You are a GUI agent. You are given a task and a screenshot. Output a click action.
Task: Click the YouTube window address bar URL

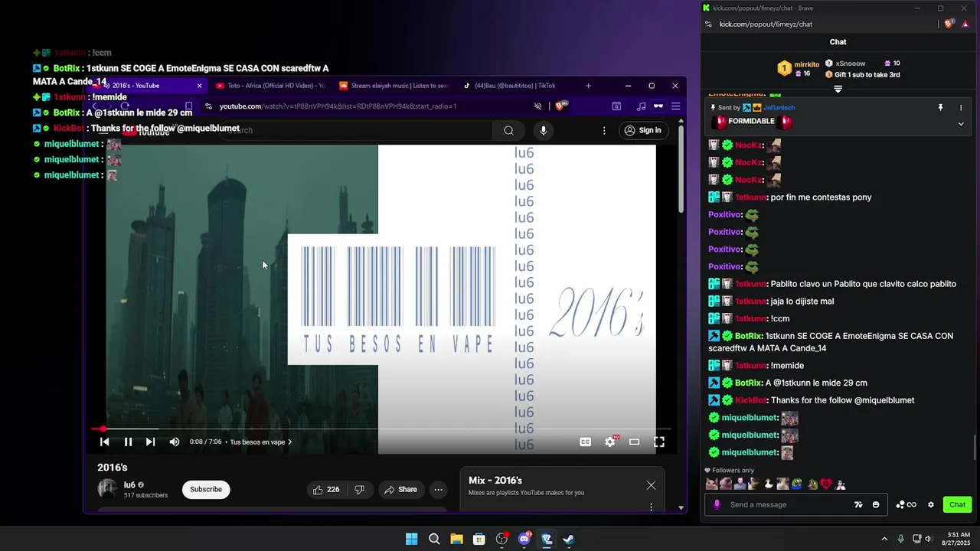click(338, 106)
